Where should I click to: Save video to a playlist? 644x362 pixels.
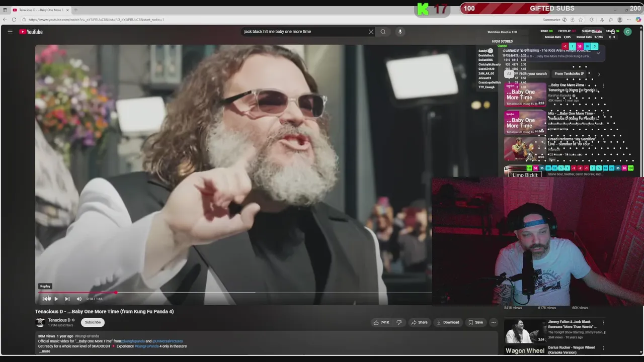[x=475, y=322]
